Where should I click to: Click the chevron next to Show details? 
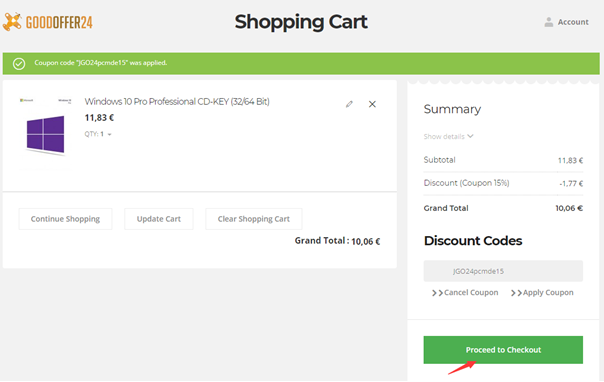pyautogui.click(x=470, y=136)
